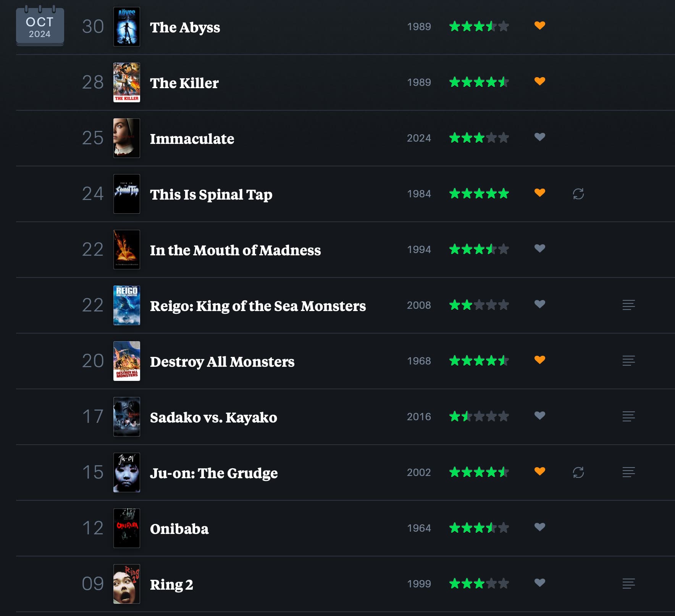Like Immaculate with the heart toggle
Screen dimensions: 675x616
(539, 137)
